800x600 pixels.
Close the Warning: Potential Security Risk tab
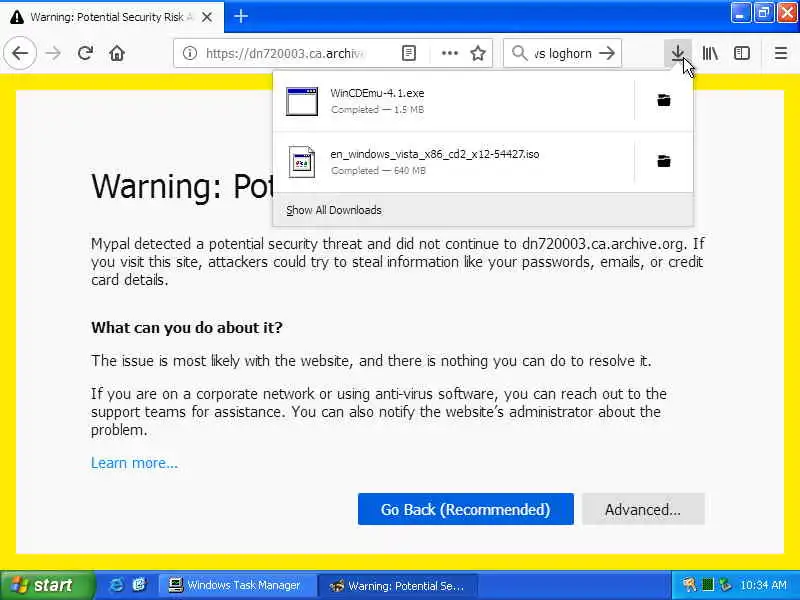click(x=207, y=17)
